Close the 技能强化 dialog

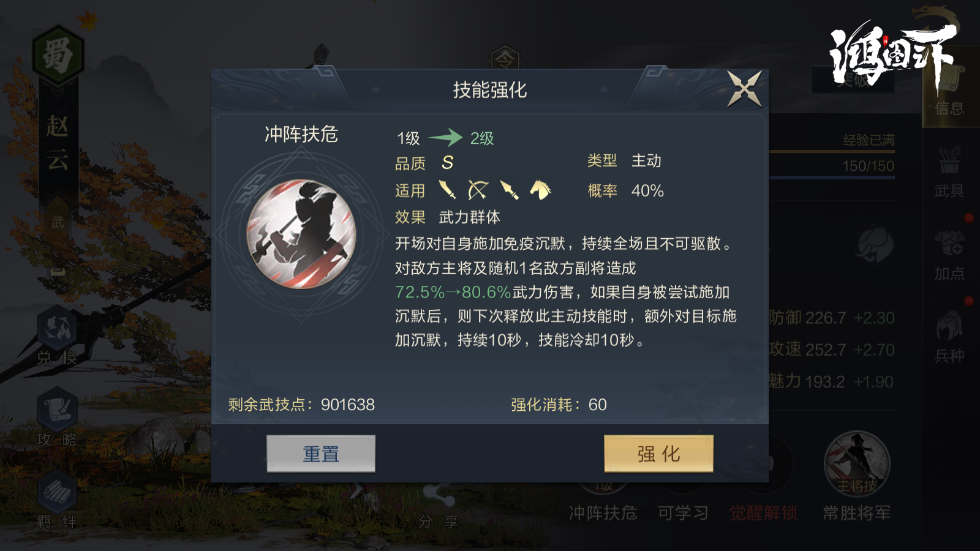tap(744, 89)
